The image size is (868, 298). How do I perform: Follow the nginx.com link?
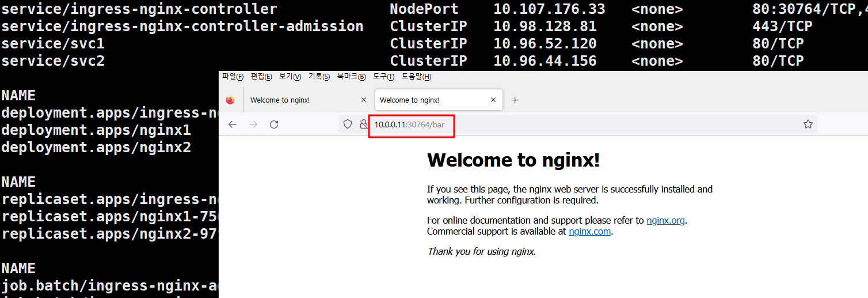[x=590, y=232]
